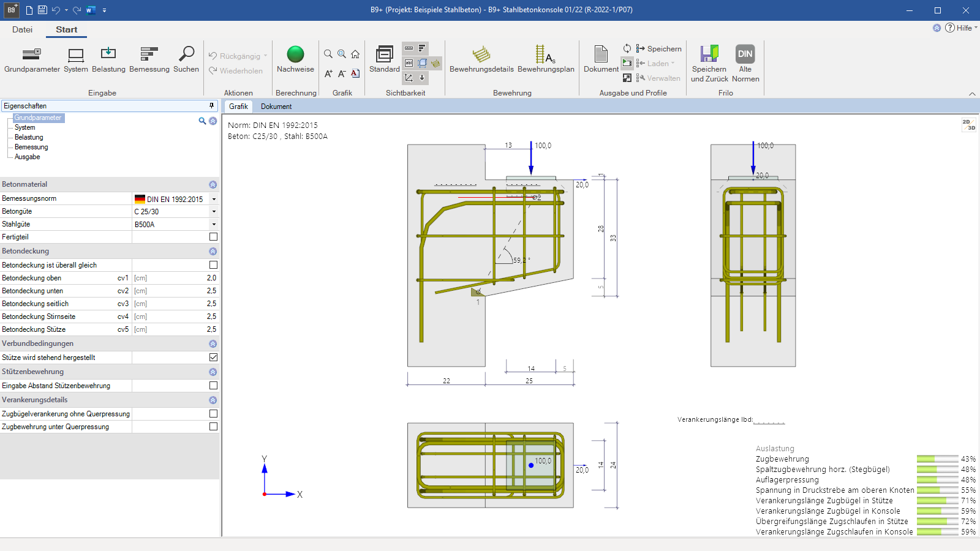
Task: Collapse Betondeckung section
Action: pos(213,252)
